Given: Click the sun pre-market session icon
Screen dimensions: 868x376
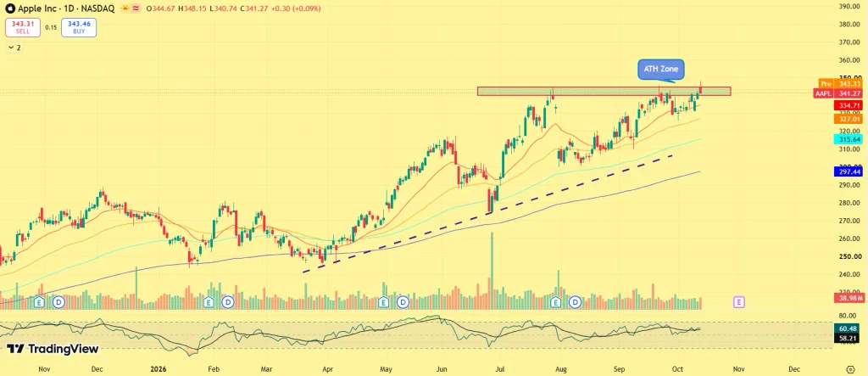Looking at the screenshot, I should click(125, 8).
